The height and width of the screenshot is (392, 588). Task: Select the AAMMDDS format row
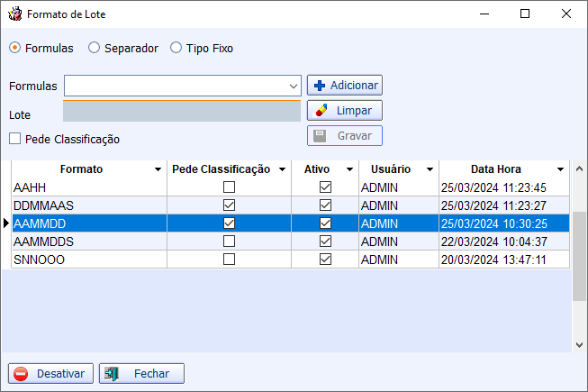pyautogui.click(x=88, y=242)
